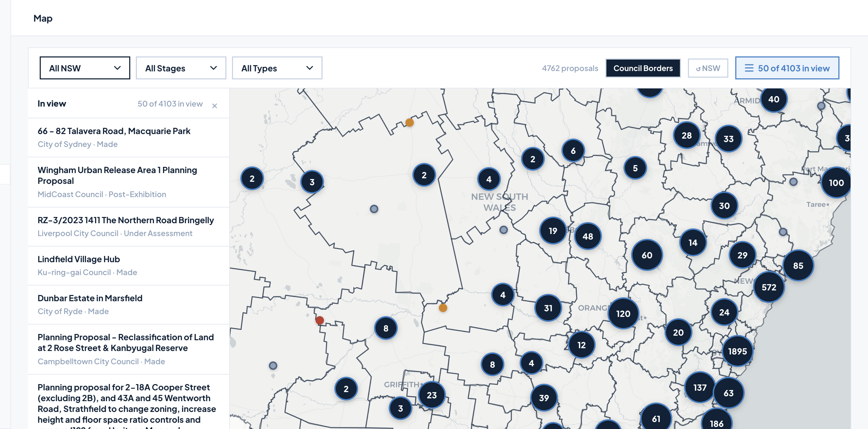Viewport: 868px width, 429px height.
Task: Select the 23 cluster marker near Griffith
Action: (432, 395)
